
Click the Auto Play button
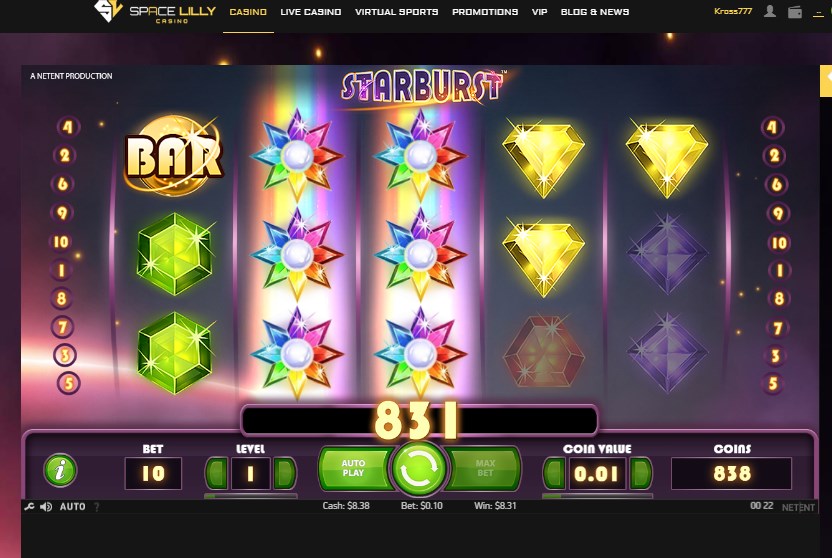(x=354, y=468)
